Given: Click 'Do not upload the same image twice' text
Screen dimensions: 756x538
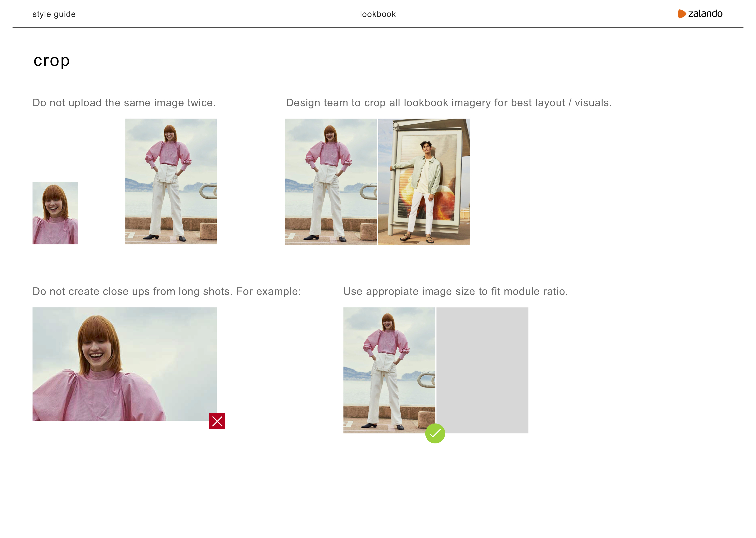Looking at the screenshot, I should click(x=124, y=103).
